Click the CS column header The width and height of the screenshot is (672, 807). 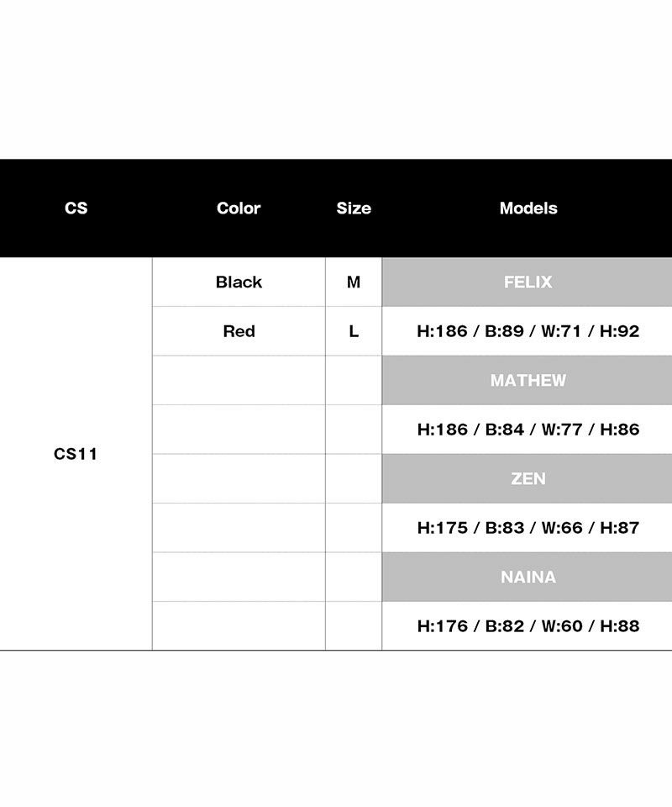pyautogui.click(x=76, y=208)
